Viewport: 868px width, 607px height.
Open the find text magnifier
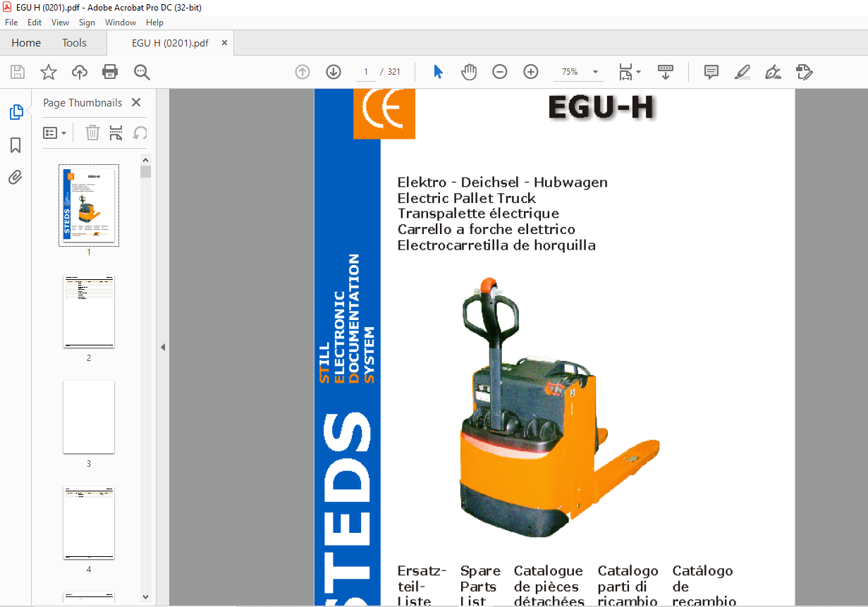[142, 72]
